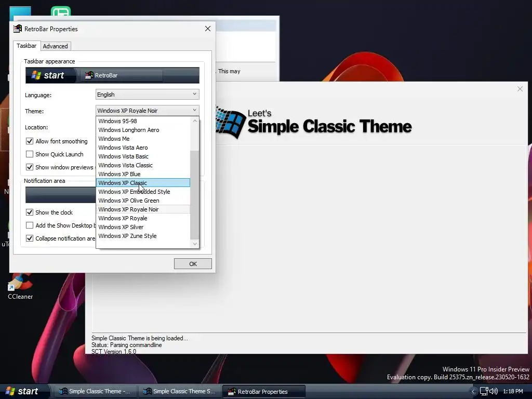Switch to the Advanced tab
The width and height of the screenshot is (532, 399).
[55, 46]
